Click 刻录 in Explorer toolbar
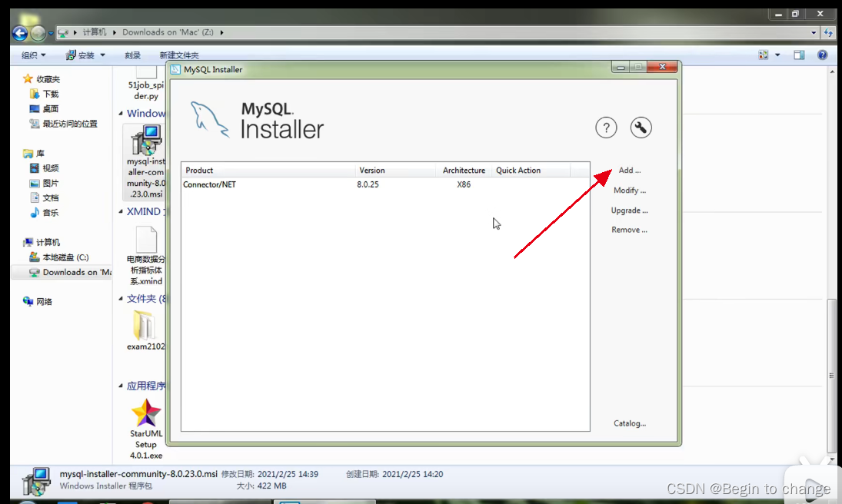Image resolution: width=842 pixels, height=504 pixels. click(x=132, y=55)
